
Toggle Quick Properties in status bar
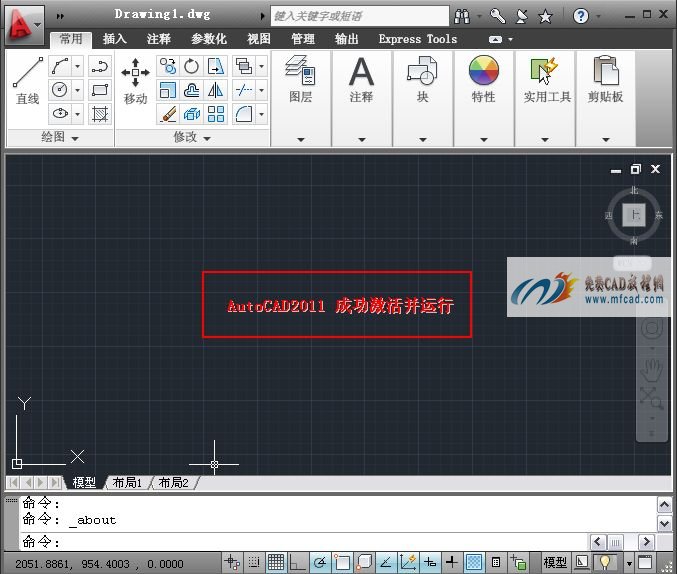[496, 562]
